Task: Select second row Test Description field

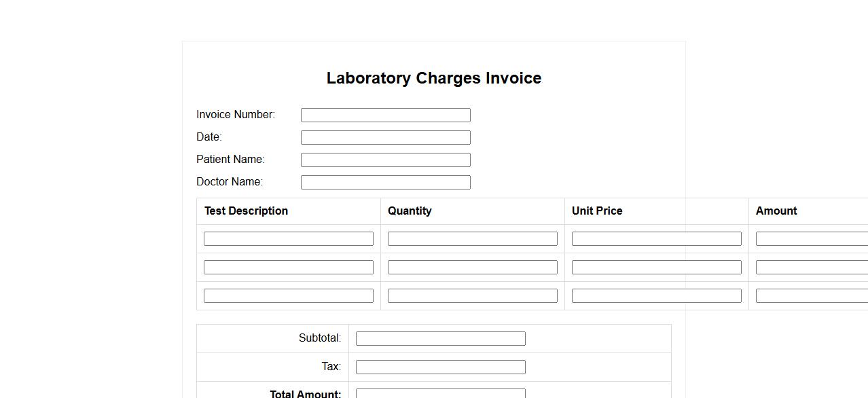Action: point(288,267)
